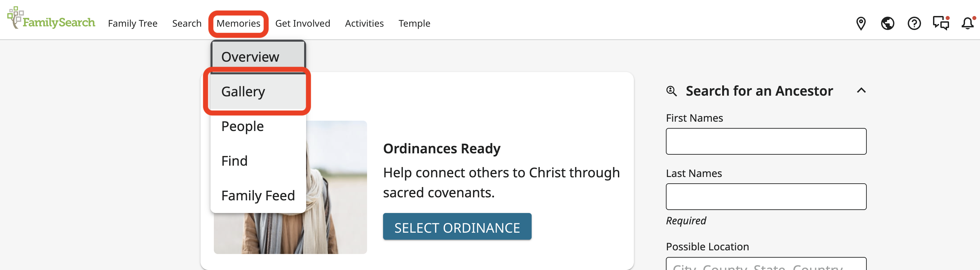This screenshot has height=270, width=980.
Task: Click the First Names input field
Action: (766, 141)
